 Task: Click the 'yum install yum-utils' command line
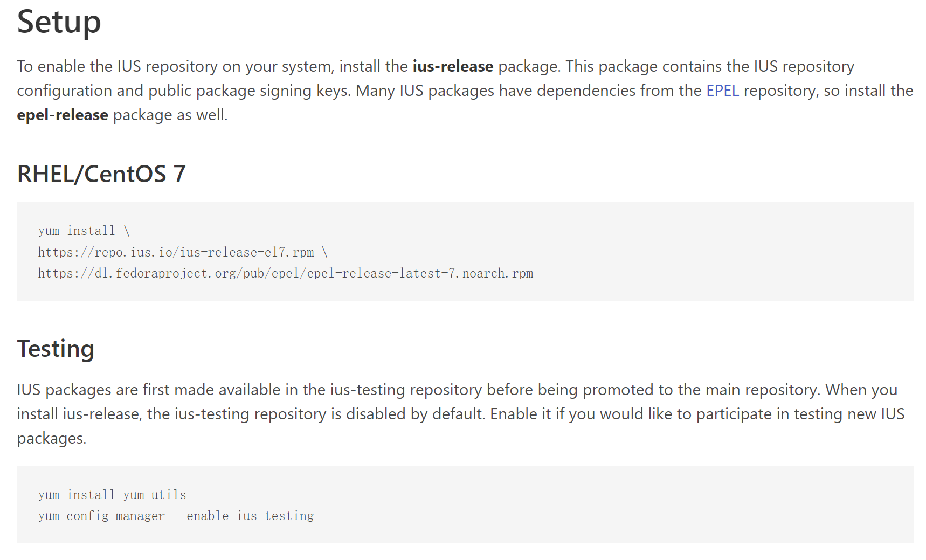(x=112, y=495)
